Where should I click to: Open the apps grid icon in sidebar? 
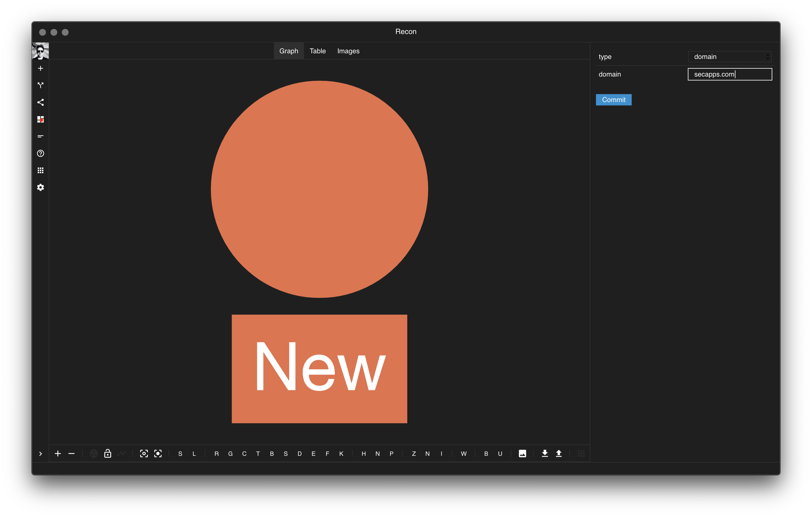pyautogui.click(x=41, y=171)
